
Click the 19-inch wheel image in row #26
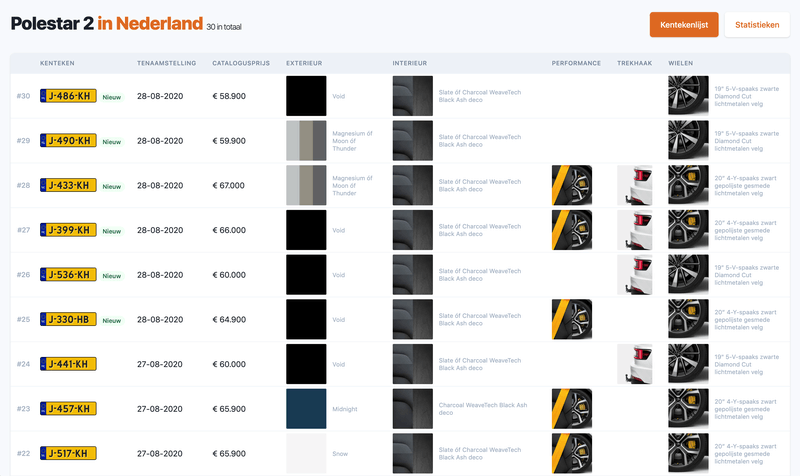click(x=688, y=274)
